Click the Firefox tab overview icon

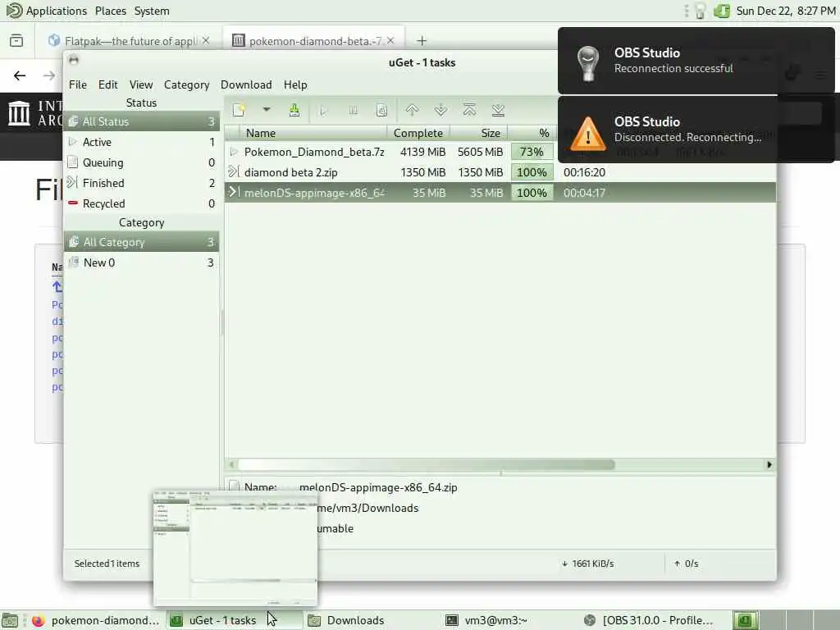16,41
